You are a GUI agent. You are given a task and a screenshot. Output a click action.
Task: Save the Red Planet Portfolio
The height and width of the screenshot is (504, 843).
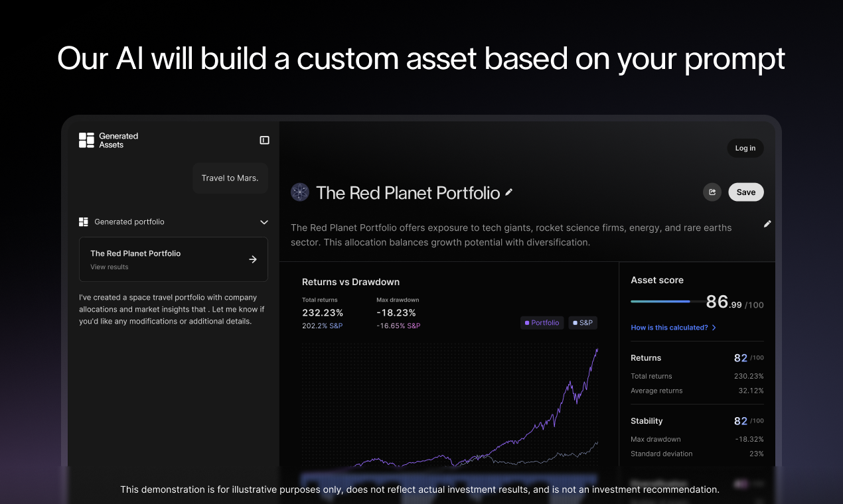pyautogui.click(x=746, y=192)
